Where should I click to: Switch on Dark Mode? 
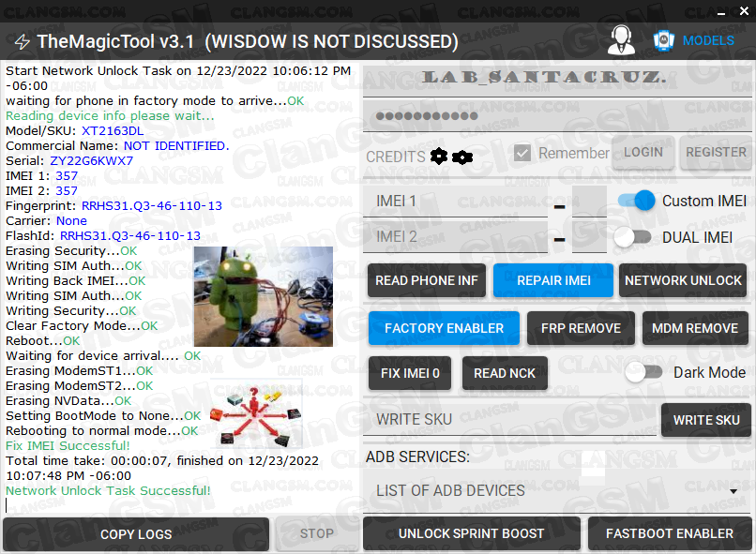coord(643,372)
